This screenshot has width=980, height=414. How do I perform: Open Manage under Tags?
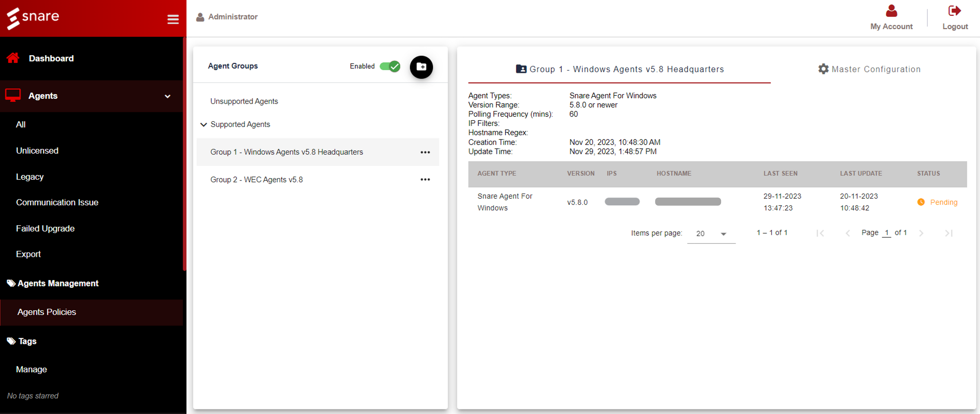[x=31, y=369]
